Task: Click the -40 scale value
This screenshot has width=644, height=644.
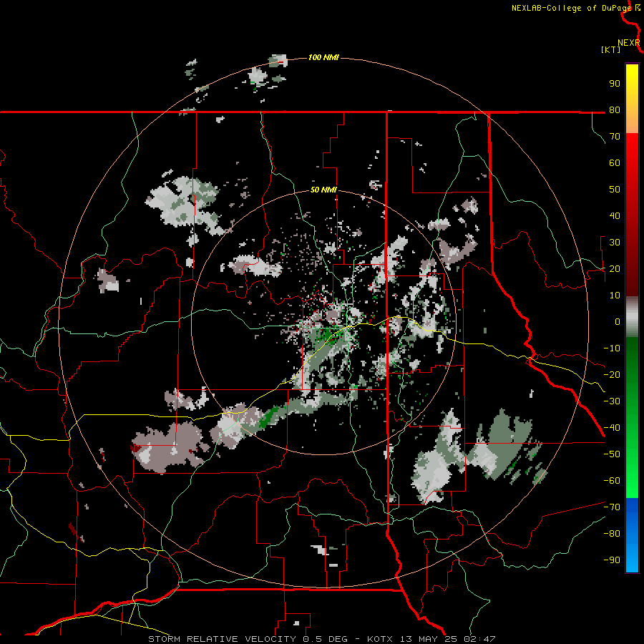Action: (612, 428)
